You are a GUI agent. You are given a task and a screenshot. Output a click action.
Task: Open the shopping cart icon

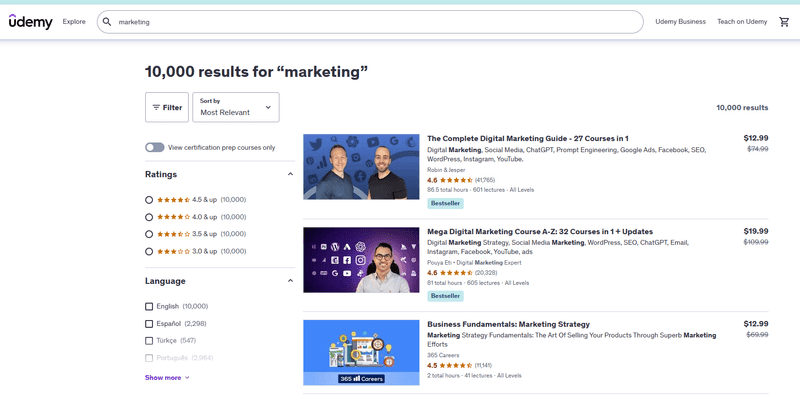tap(784, 22)
